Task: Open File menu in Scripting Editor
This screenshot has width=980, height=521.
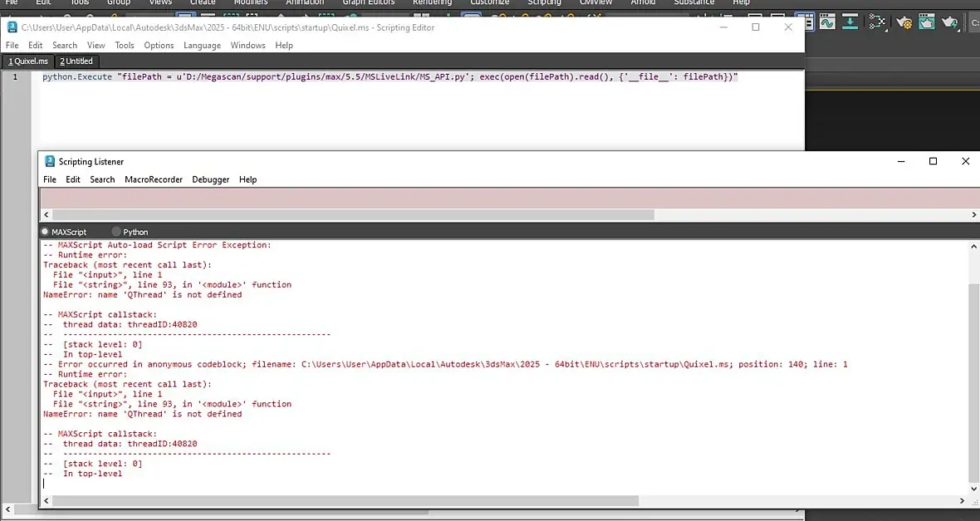Action: click(x=12, y=45)
